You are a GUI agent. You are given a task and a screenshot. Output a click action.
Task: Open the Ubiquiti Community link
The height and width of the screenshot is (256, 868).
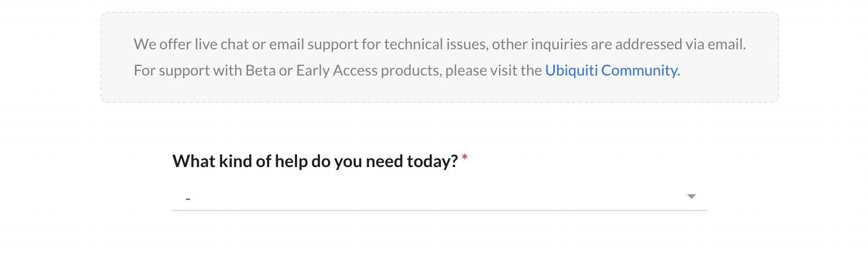pyautogui.click(x=612, y=71)
